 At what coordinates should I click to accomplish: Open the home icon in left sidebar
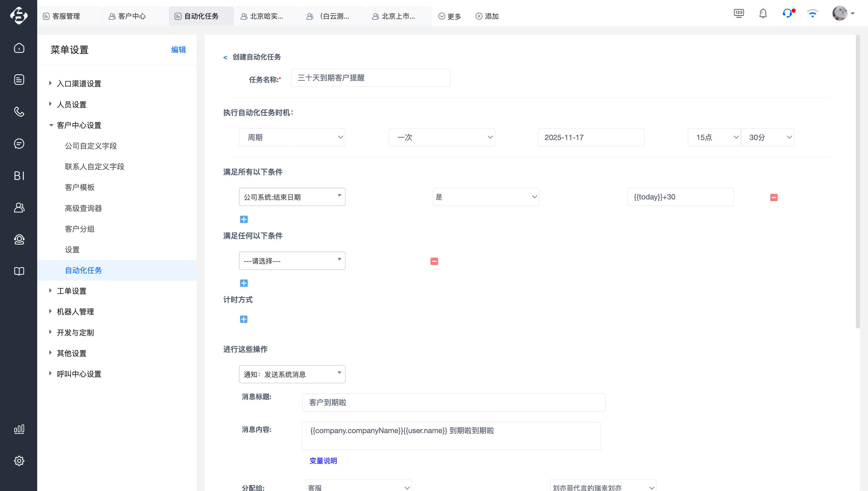[19, 48]
